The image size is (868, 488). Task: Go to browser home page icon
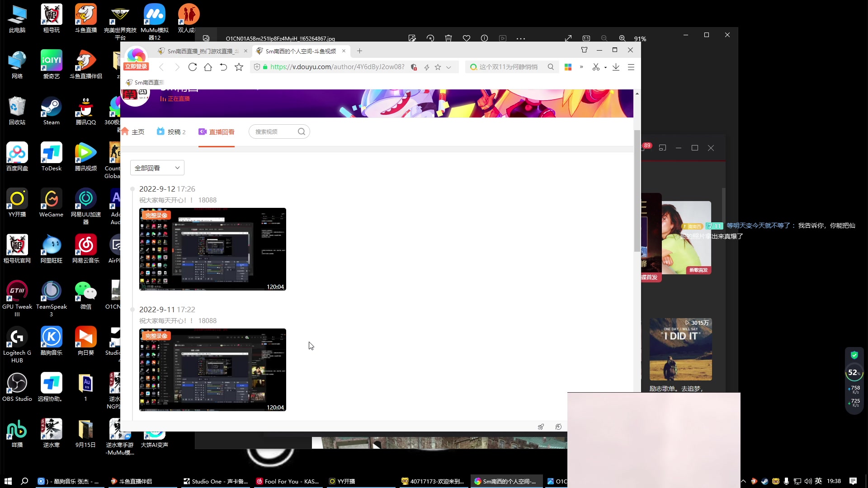pos(208,67)
